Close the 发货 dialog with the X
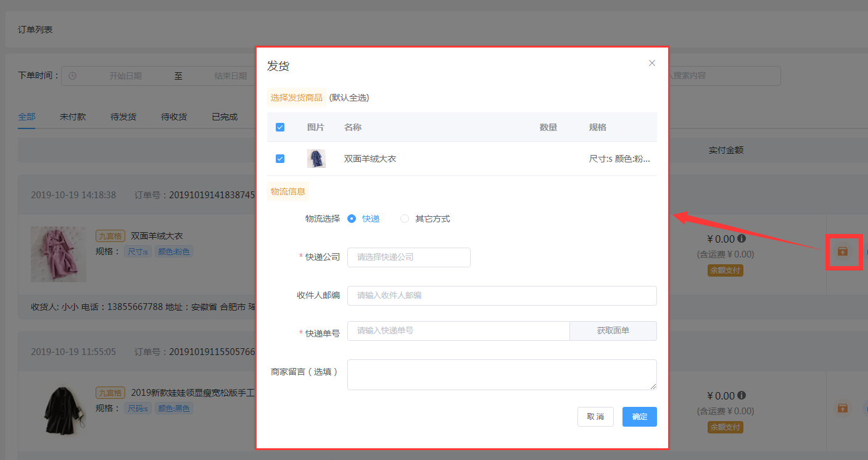 point(652,63)
